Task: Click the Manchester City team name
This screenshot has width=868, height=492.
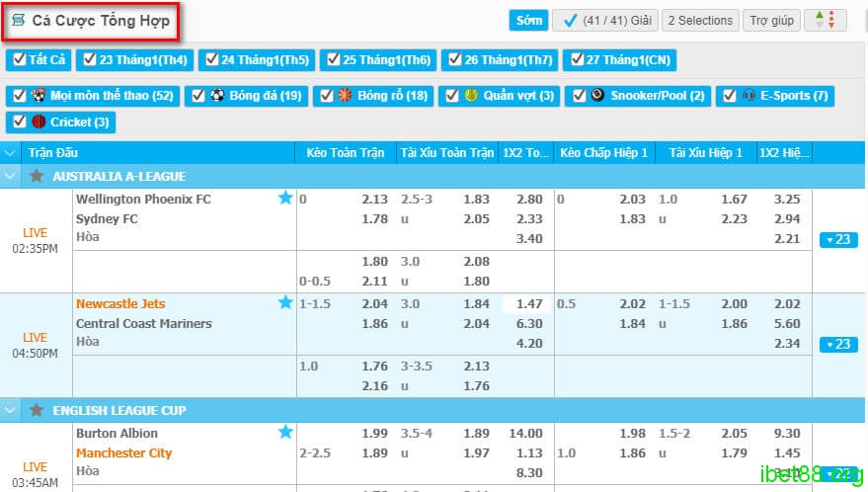Action: pos(124,453)
